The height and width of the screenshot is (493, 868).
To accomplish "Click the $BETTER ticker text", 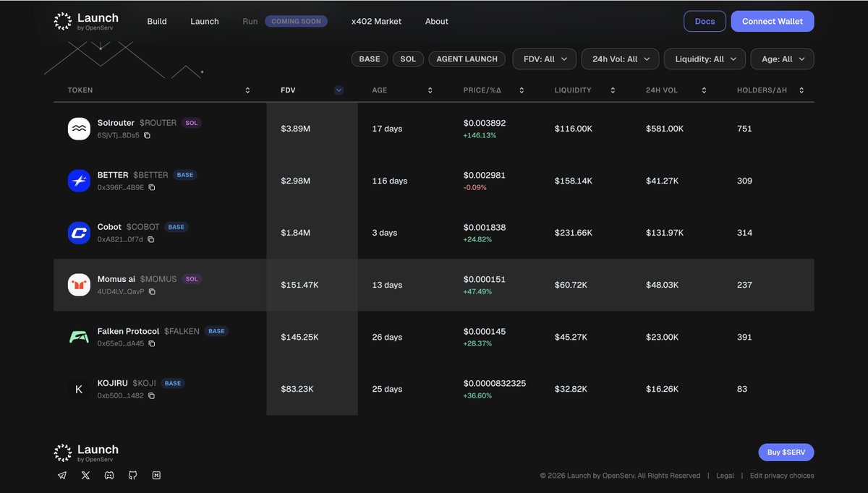I will [150, 175].
